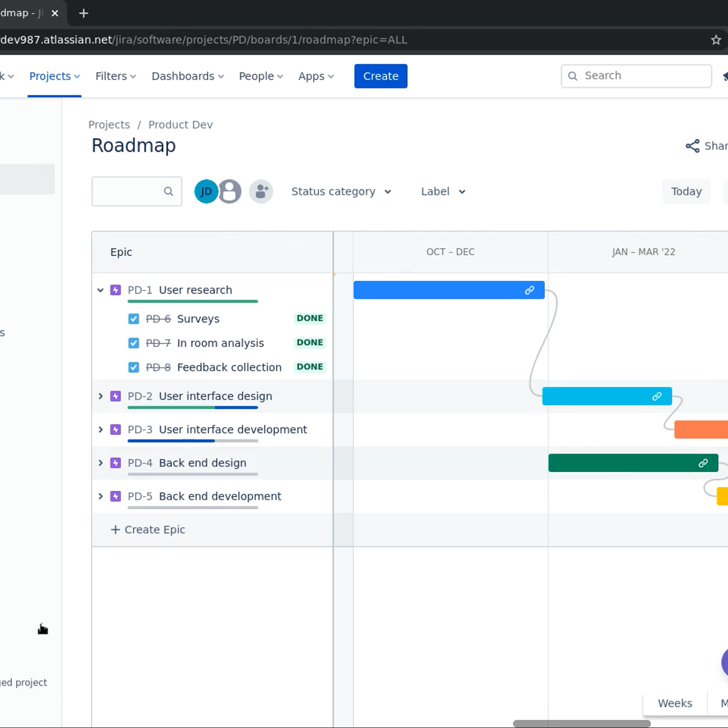Screen dimensions: 728x728
Task: Jump to Today on the timeline
Action: pyautogui.click(x=686, y=192)
